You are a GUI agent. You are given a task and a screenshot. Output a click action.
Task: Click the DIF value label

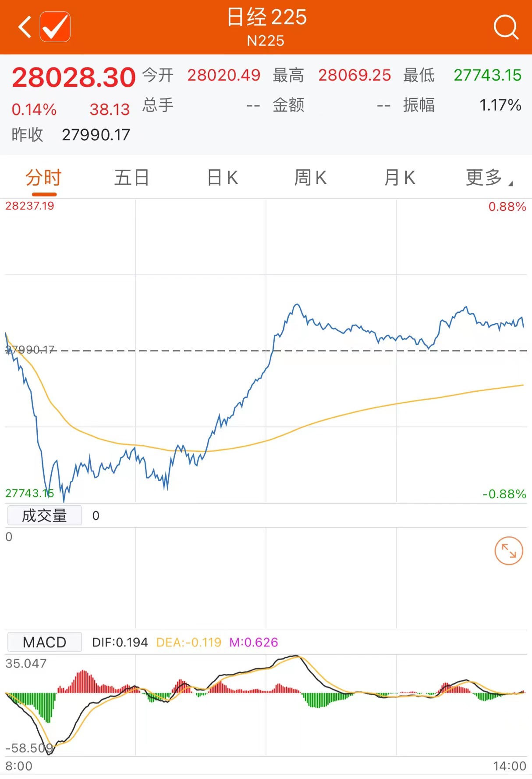[120, 643]
